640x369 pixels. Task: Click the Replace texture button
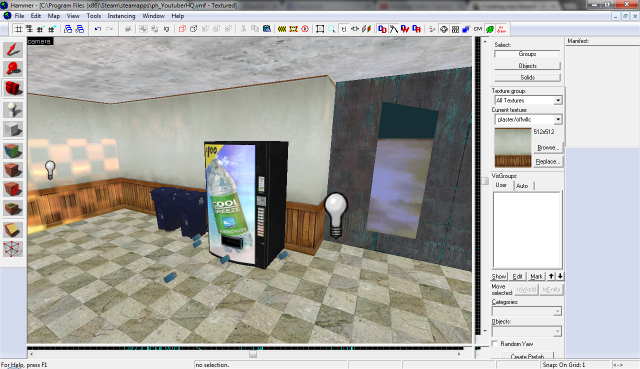coord(547,162)
